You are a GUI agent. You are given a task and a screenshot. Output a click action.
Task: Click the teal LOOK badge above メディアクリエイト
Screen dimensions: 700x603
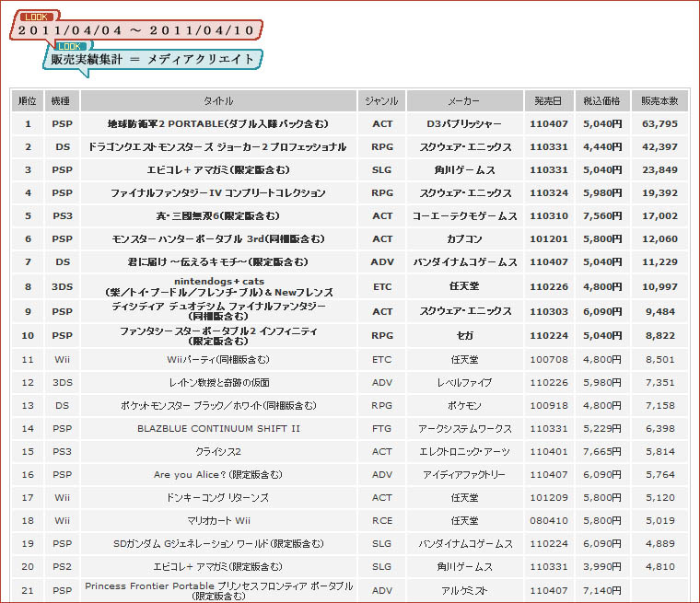point(69,46)
